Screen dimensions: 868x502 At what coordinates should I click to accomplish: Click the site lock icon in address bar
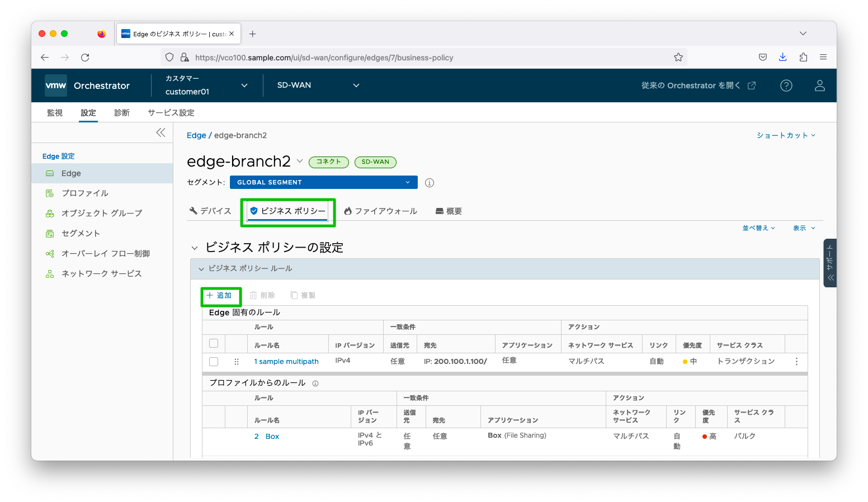click(185, 57)
